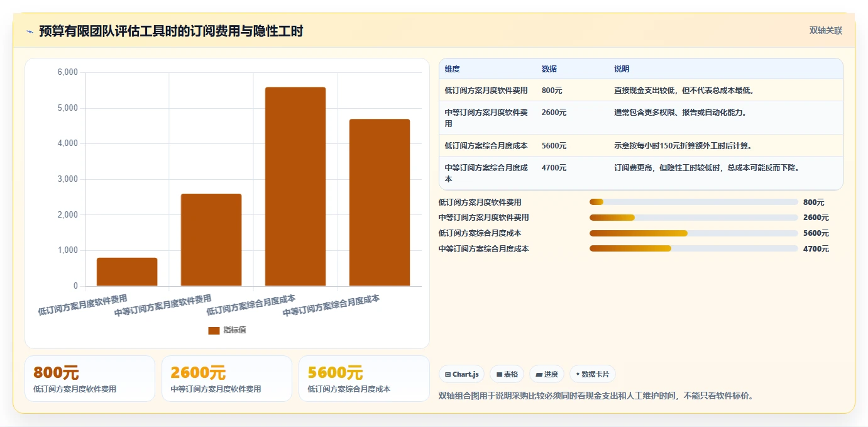Image resolution: width=868 pixels, height=427 pixels.
Task: Click the progress bar for 中等订阅方案综合月度成本
Action: point(694,248)
